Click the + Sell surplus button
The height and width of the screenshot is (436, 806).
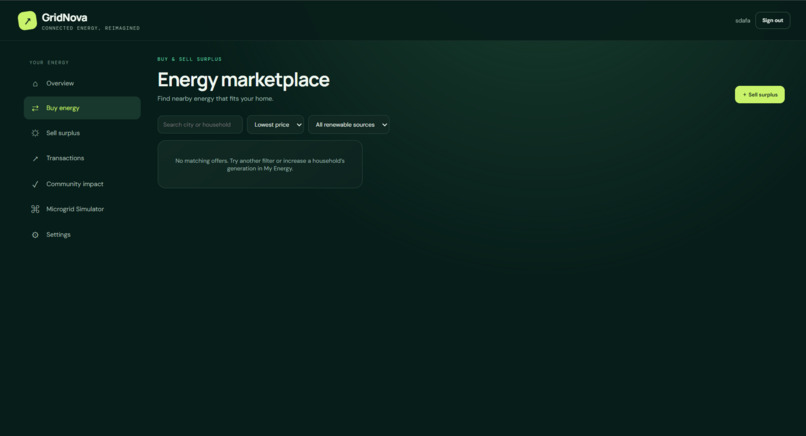point(760,95)
